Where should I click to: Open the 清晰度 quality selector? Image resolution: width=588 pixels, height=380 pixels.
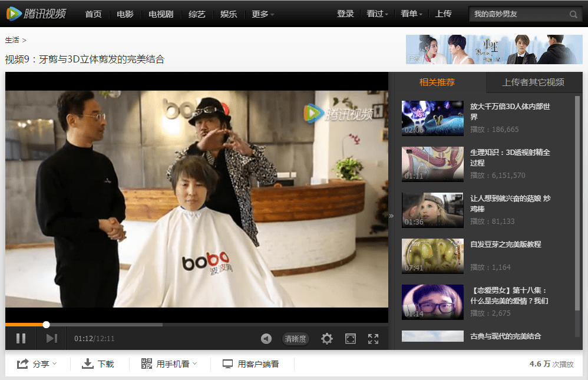[295, 339]
